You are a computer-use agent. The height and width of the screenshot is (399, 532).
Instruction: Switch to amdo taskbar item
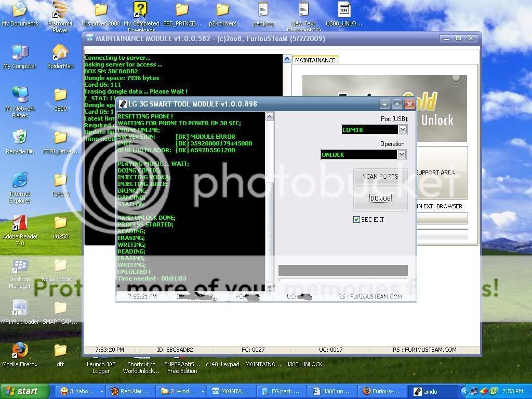(x=433, y=391)
